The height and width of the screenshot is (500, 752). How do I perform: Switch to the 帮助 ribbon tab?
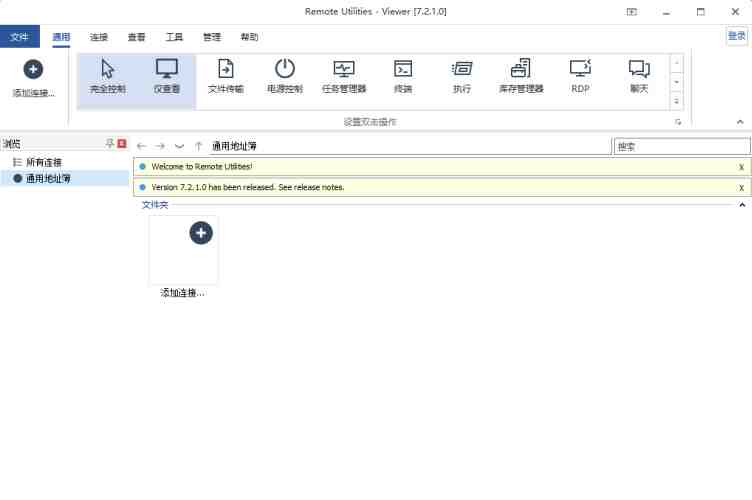tap(249, 37)
